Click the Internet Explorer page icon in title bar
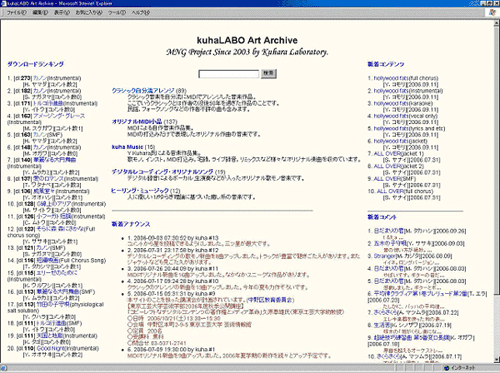The height and width of the screenshot is (373, 500). [x=4, y=3]
